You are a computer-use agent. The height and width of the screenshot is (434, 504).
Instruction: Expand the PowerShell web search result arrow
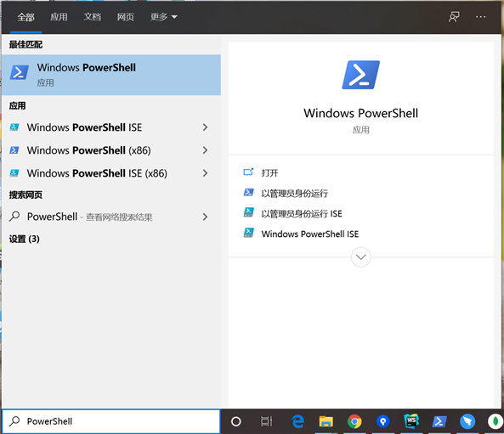click(x=205, y=217)
